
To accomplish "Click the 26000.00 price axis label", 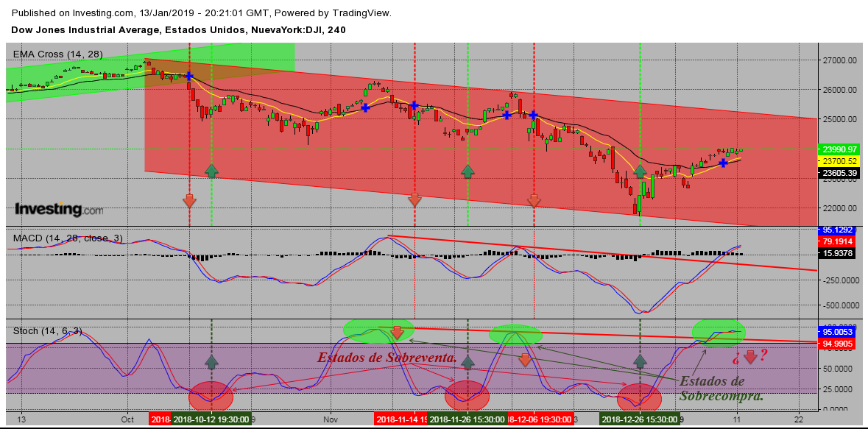I will (840, 90).
